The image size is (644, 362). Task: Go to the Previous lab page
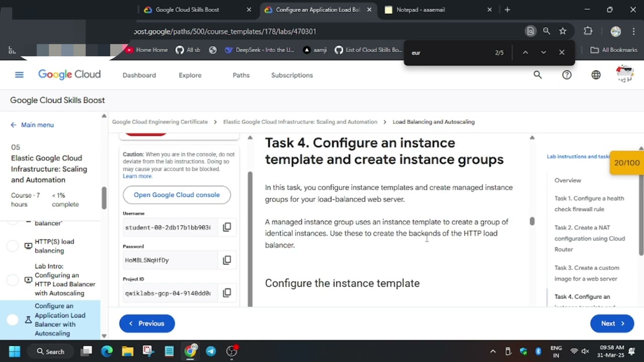(147, 323)
